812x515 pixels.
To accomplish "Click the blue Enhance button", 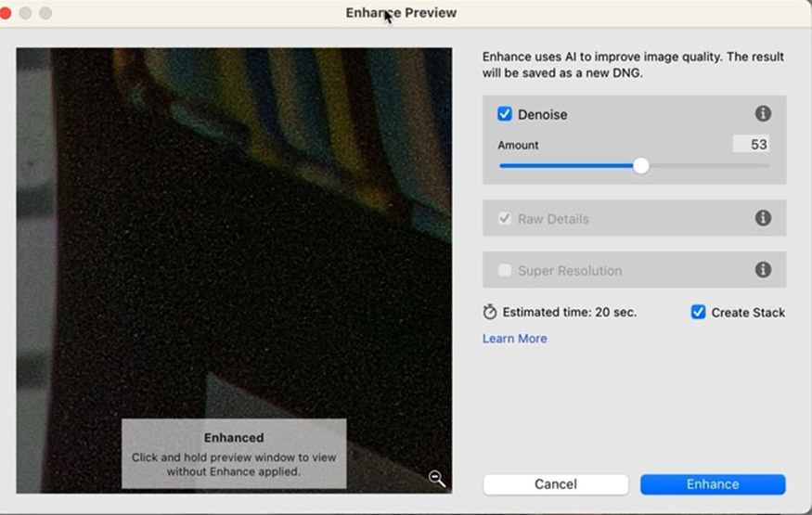I will point(713,484).
